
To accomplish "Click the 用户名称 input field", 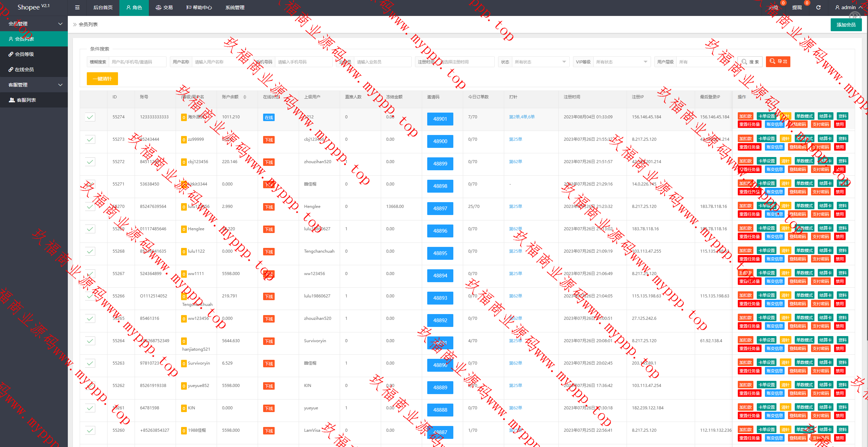I will [x=220, y=62].
